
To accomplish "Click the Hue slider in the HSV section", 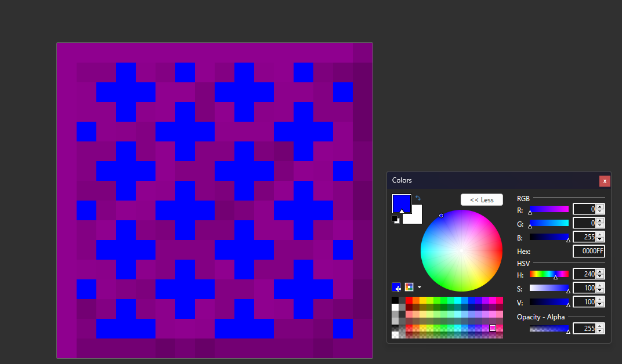I will 549,274.
